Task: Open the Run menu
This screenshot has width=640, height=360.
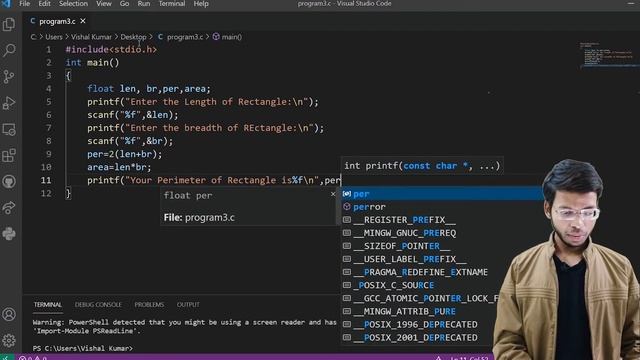Action: point(144,4)
